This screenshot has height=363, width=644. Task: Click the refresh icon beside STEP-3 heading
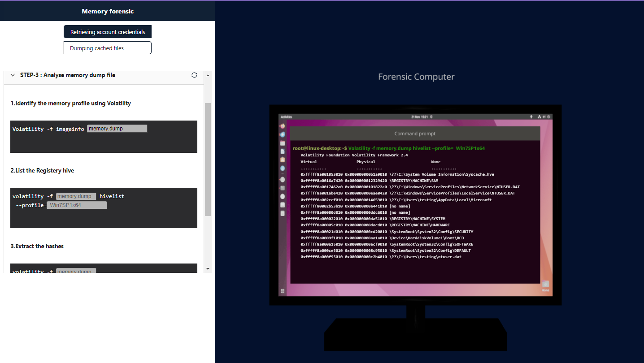(194, 75)
